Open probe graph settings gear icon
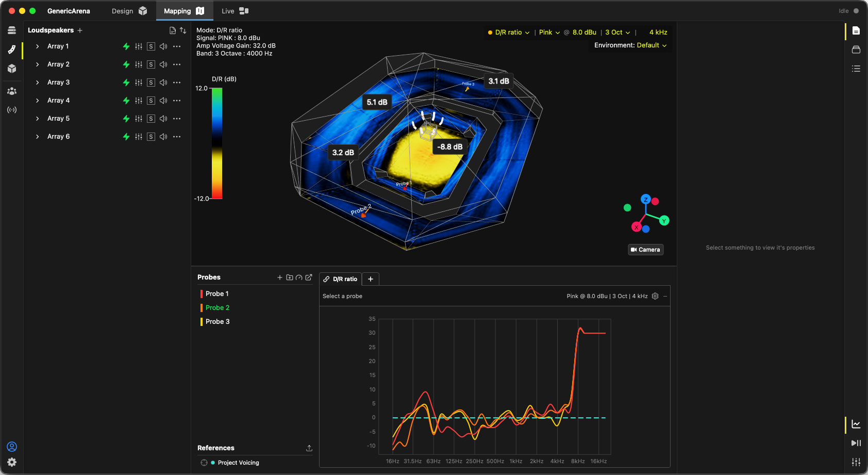The height and width of the screenshot is (475, 868). (x=655, y=296)
